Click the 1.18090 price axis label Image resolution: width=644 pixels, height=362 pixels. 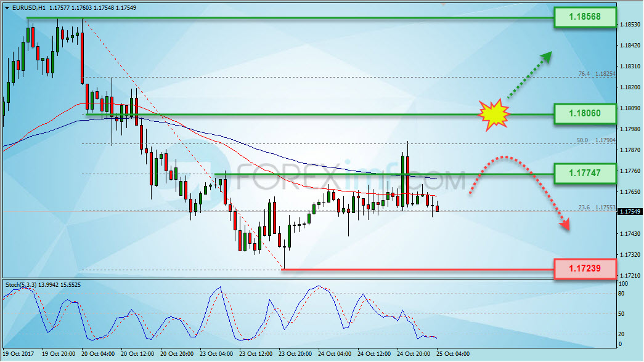tap(630, 108)
